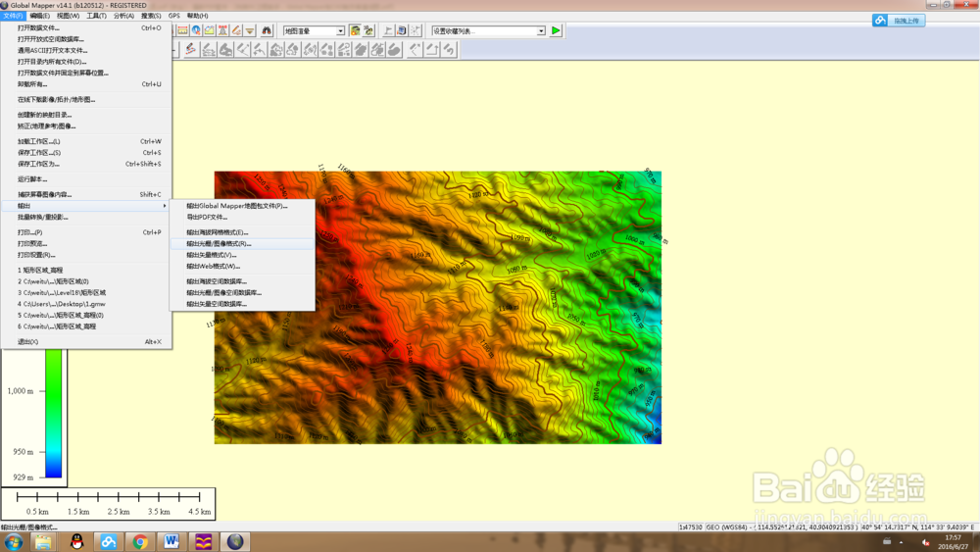This screenshot has width=980, height=552.
Task: Click the GPS flag marker icon
Action: [x=388, y=30]
